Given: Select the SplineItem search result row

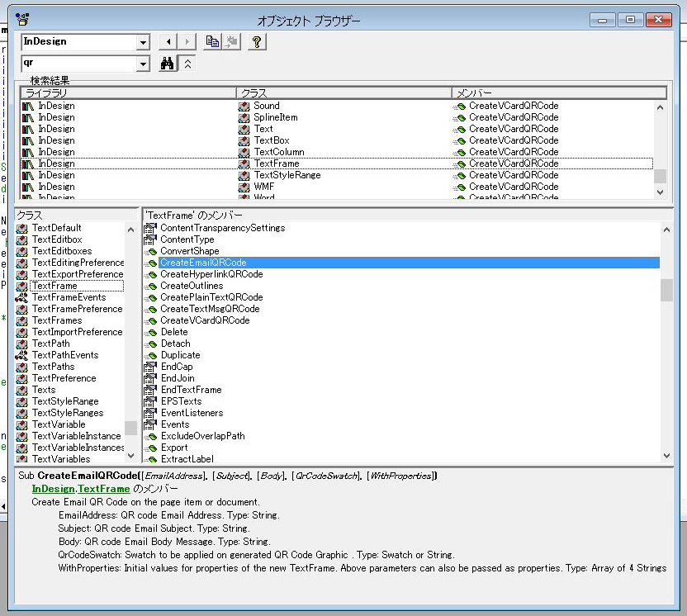Looking at the screenshot, I should pyautogui.click(x=337, y=117).
